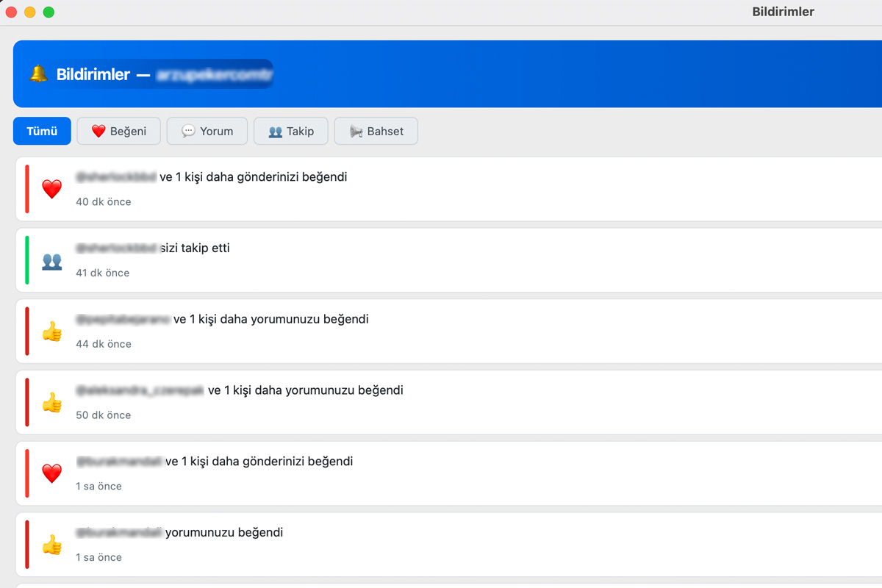
Task: Show only Takip notifications
Action: coord(290,132)
